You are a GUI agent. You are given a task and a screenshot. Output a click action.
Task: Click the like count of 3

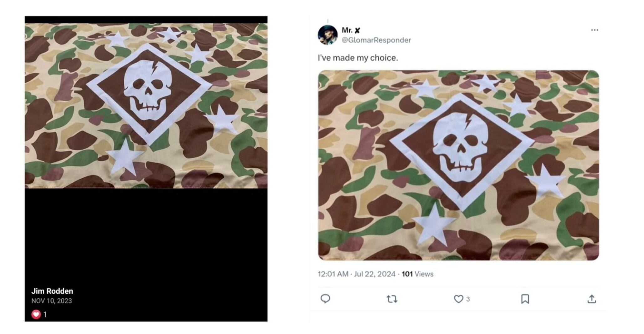(468, 299)
